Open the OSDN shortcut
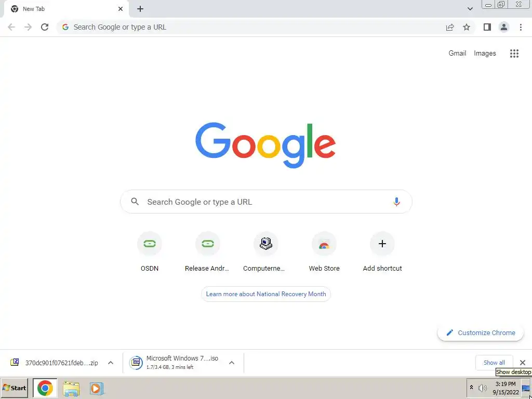Screen dimensions: 532x399 pyautogui.click(x=149, y=252)
